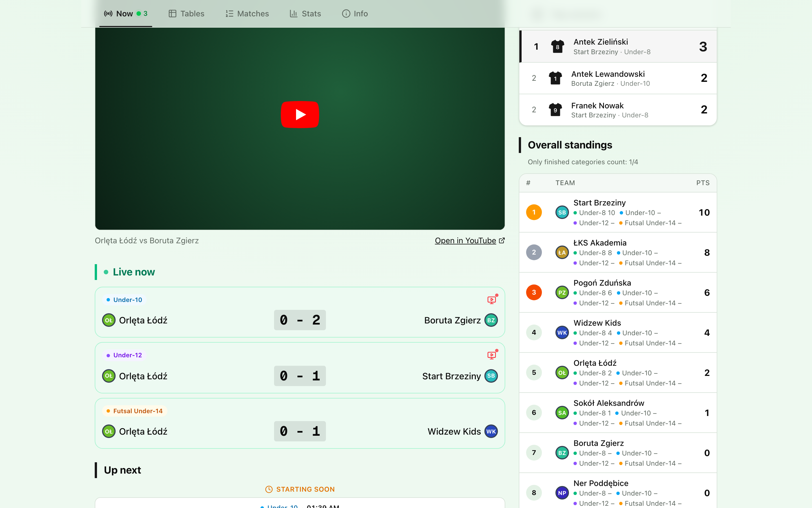Click the Start Brzeziny SB badge in Under-12 match

pos(491,376)
